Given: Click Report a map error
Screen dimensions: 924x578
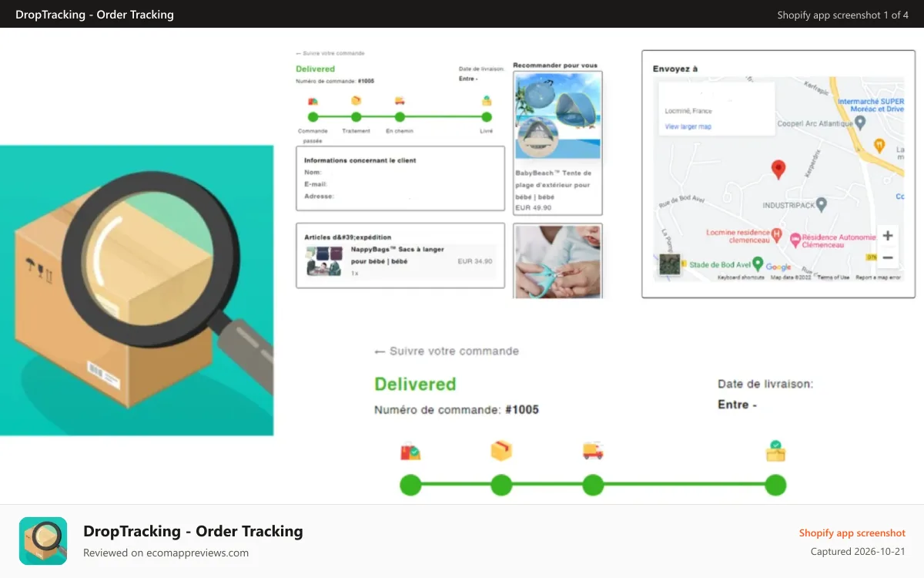Looking at the screenshot, I should 878,277.
